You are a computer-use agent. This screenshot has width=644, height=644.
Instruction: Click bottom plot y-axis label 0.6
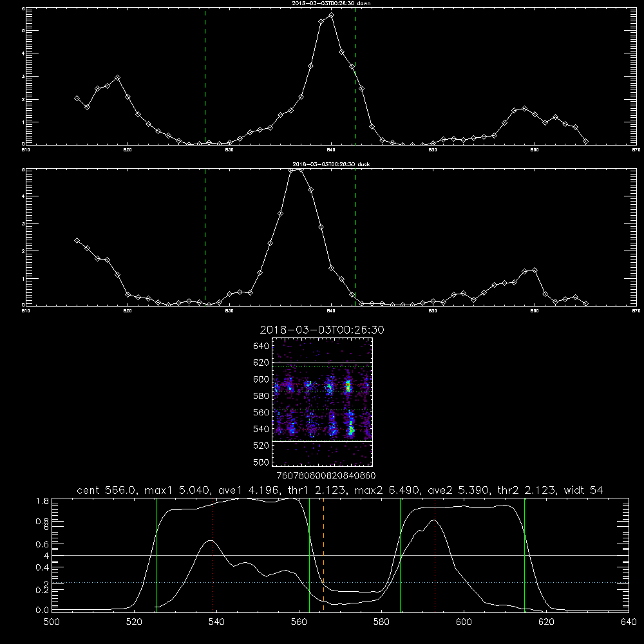point(43,544)
